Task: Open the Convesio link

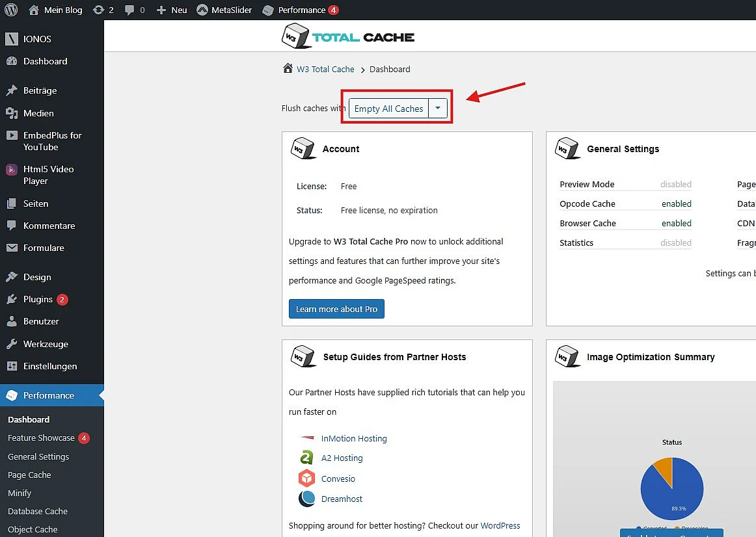Action: pos(338,478)
